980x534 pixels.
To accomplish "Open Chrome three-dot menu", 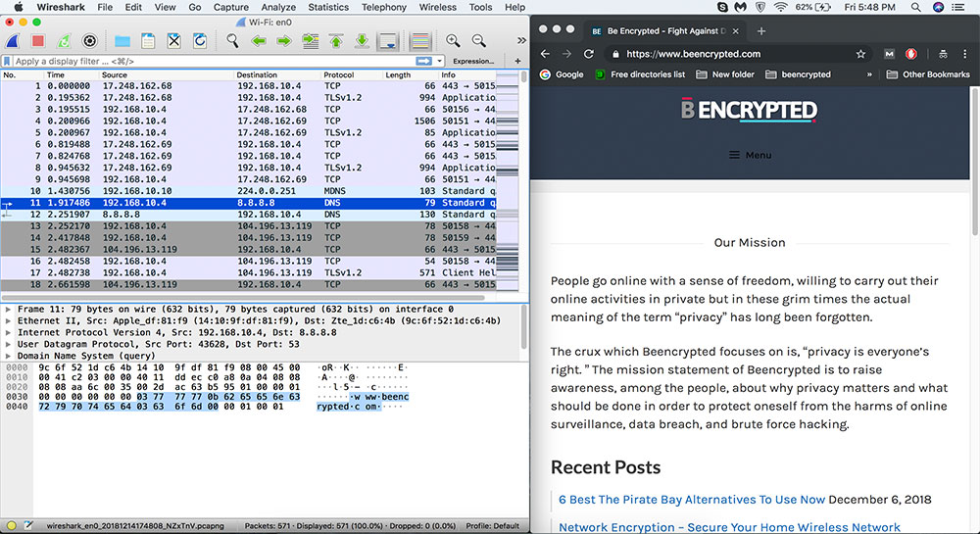I will point(965,54).
